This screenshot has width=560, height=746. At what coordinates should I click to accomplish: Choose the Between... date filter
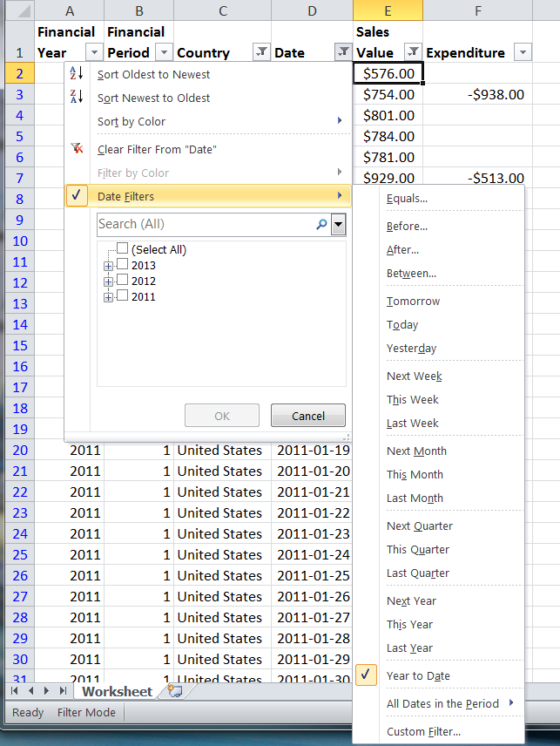pyautogui.click(x=411, y=273)
